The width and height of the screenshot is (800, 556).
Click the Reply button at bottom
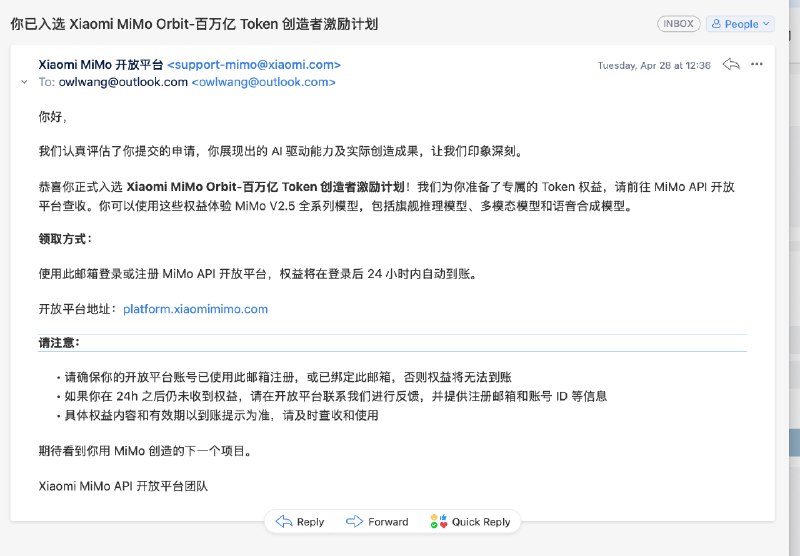click(x=300, y=522)
